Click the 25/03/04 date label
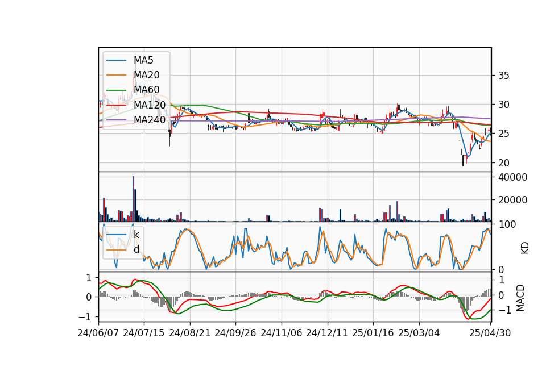546x392 pixels. pyautogui.click(x=419, y=333)
